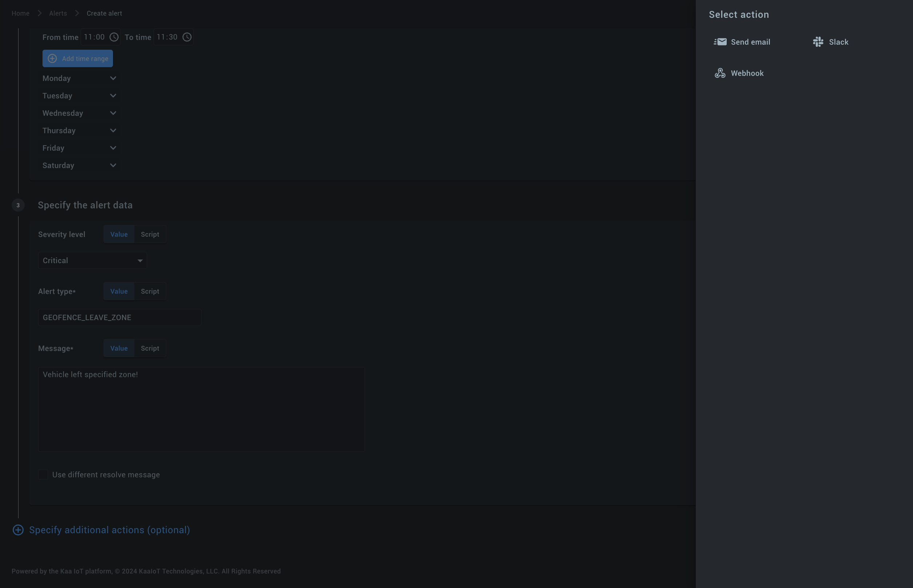The image size is (913, 588).
Task: Click the Severity level label
Action: [x=62, y=234]
